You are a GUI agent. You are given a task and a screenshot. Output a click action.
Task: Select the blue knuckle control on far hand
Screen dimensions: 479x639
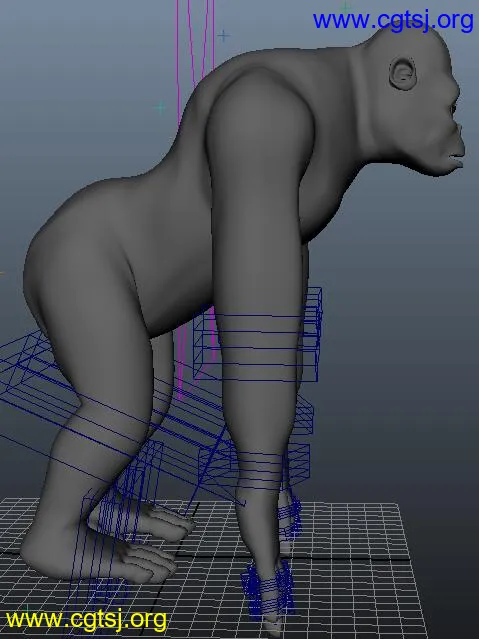click(290, 517)
